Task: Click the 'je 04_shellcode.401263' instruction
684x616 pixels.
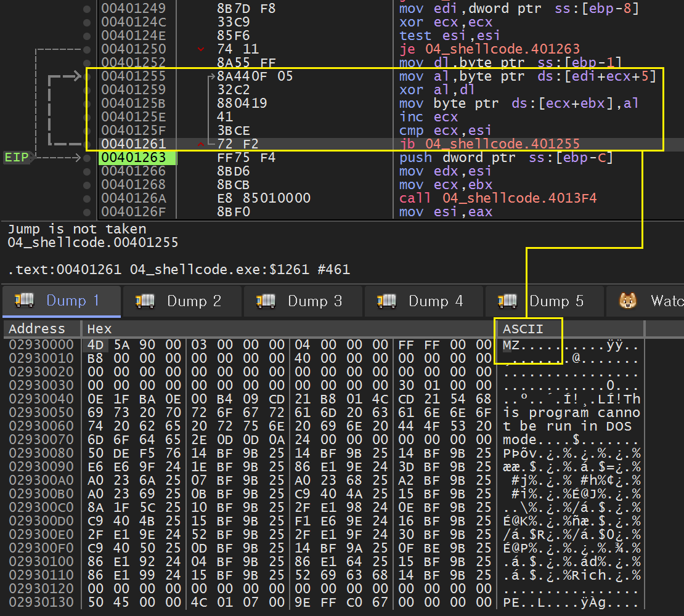Action: pos(489,49)
